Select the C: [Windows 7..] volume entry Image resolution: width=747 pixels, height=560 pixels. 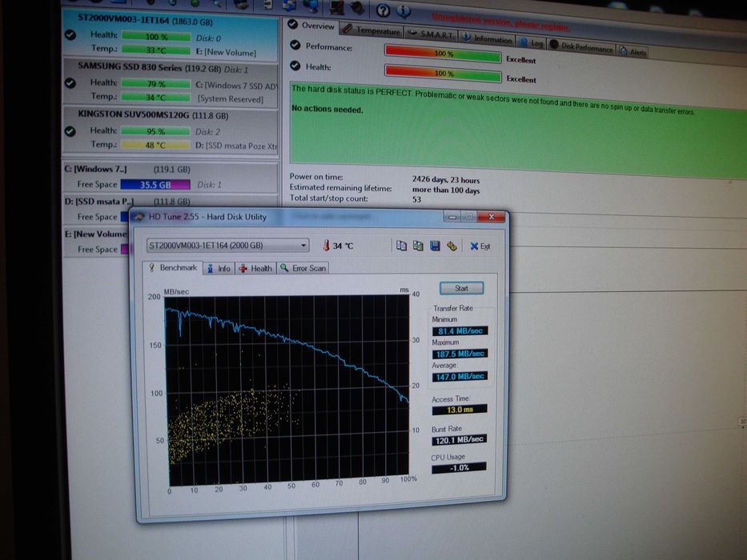(170, 177)
